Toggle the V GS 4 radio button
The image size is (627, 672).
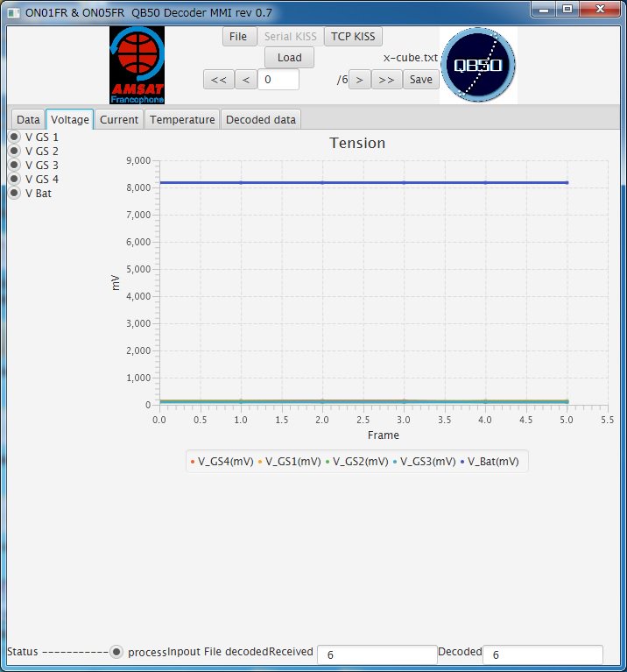coord(14,179)
